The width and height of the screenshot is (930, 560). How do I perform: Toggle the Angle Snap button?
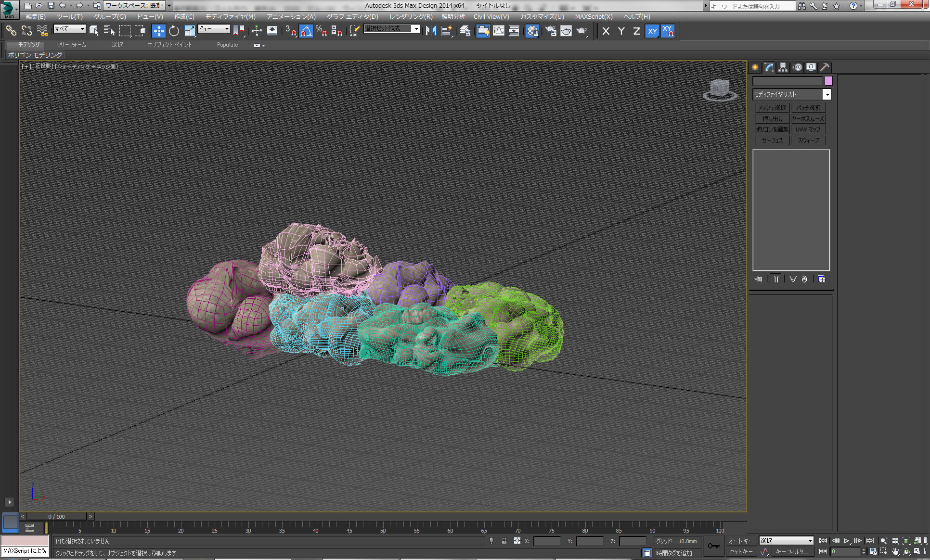tap(306, 31)
